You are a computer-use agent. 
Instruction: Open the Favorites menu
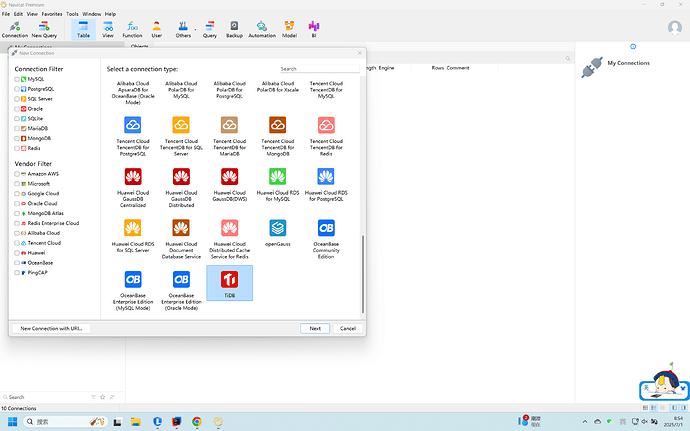[52, 14]
